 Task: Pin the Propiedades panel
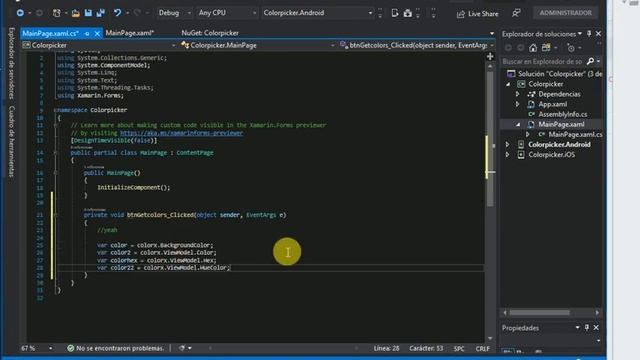pos(587,327)
